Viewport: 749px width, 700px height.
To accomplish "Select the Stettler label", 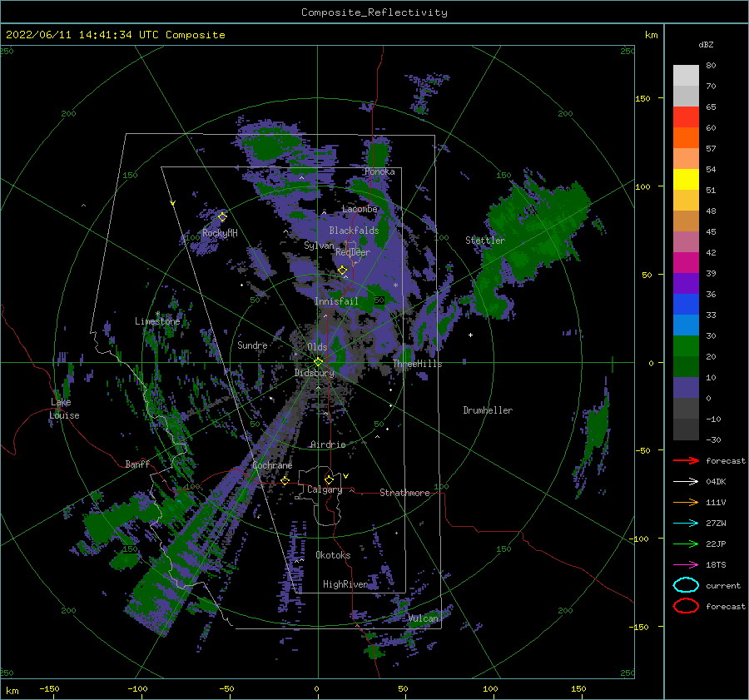I will pyautogui.click(x=485, y=241).
